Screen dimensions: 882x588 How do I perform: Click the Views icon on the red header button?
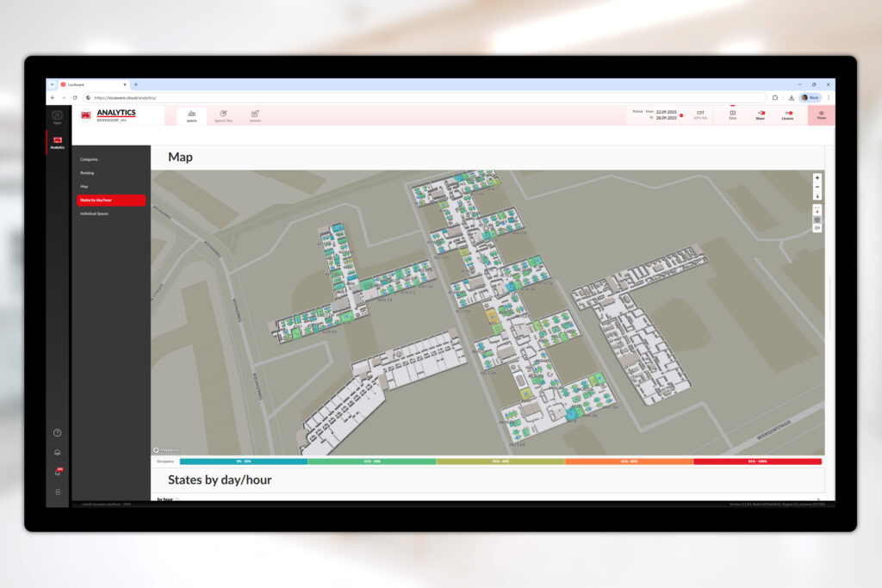point(821,115)
